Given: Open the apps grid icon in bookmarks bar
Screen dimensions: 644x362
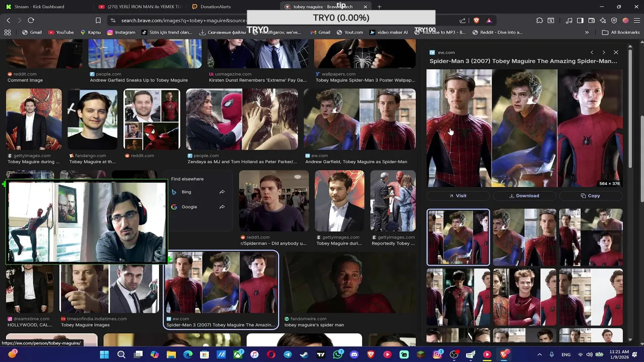Looking at the screenshot, I should pos(8,32).
